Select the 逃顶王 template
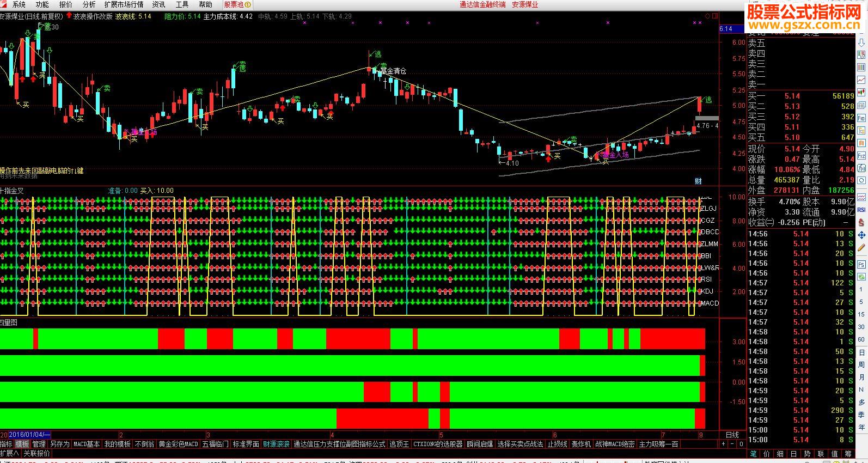 pyautogui.click(x=399, y=444)
